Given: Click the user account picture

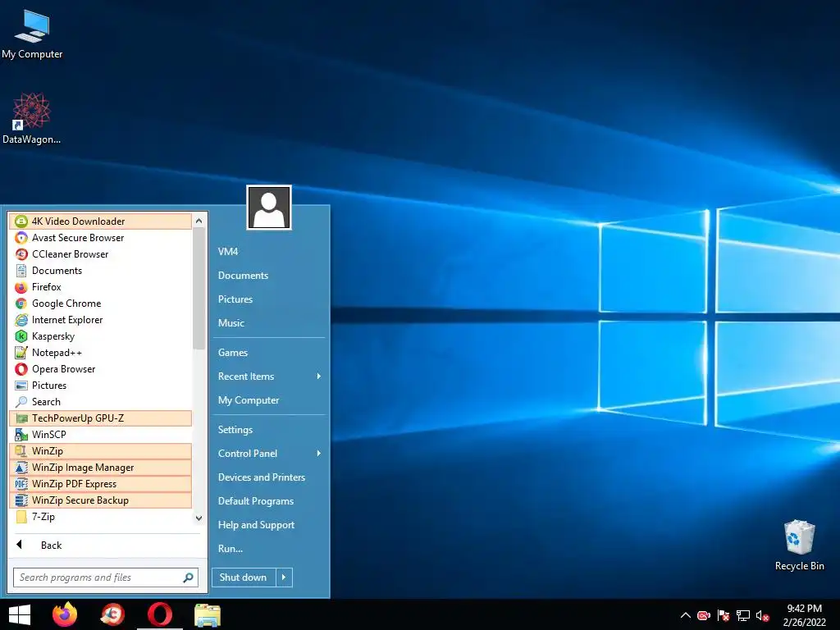Looking at the screenshot, I should point(269,208).
